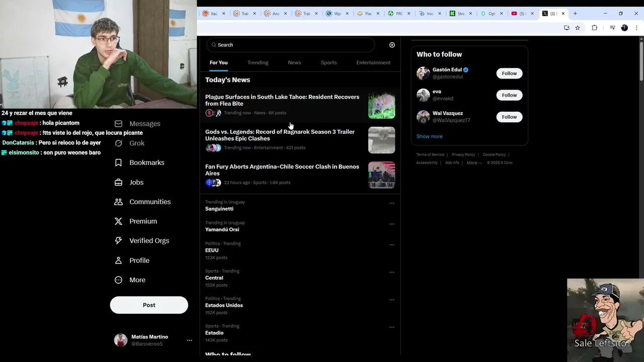Open the Jobs briefcase icon
Screen dimensions: 644x362
point(118,183)
